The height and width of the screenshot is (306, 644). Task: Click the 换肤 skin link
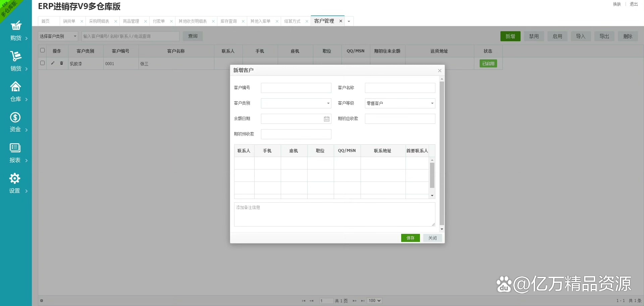617,4
